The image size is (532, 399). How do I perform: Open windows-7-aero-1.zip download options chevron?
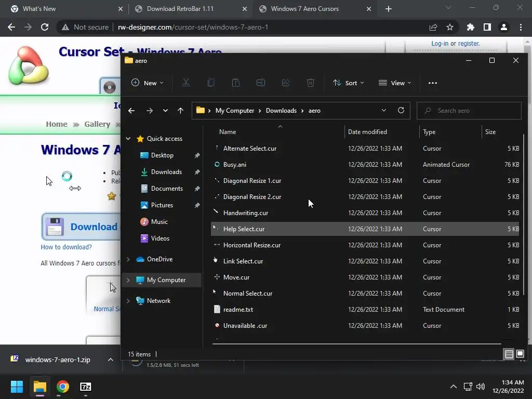pyautogui.click(x=111, y=360)
